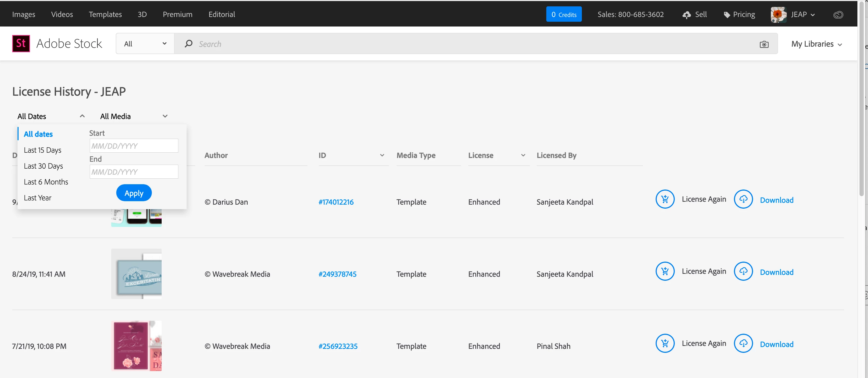Open the Templates navigation tab

pyautogui.click(x=105, y=15)
